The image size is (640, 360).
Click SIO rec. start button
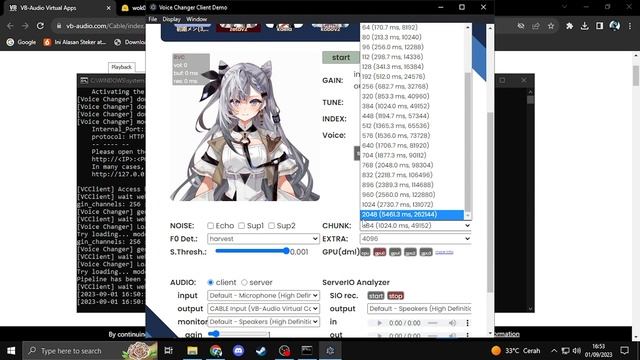[376, 296]
